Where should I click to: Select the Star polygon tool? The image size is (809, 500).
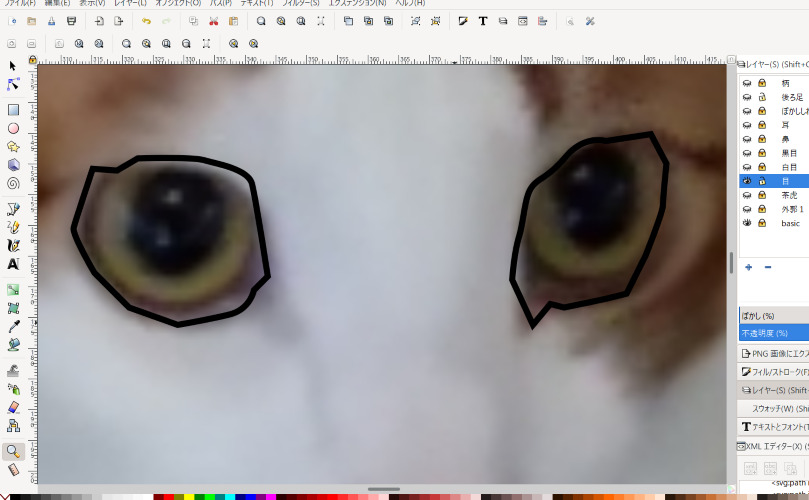pyautogui.click(x=13, y=147)
